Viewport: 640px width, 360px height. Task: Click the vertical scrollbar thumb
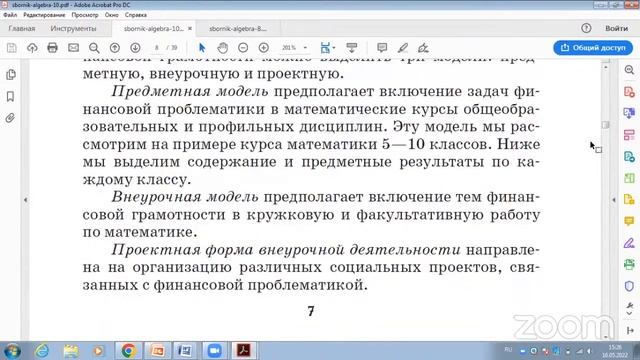(x=606, y=124)
